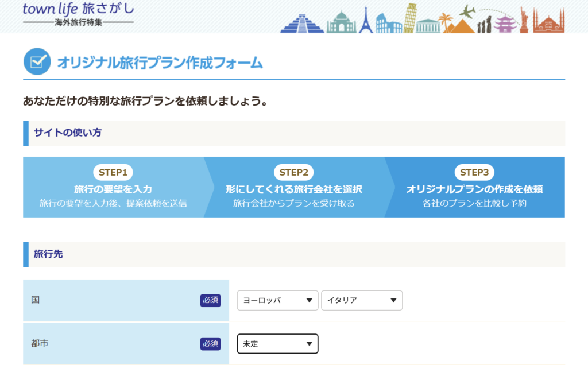
Task: Click the Mayan pyramid illustration
Action: click(x=303, y=24)
